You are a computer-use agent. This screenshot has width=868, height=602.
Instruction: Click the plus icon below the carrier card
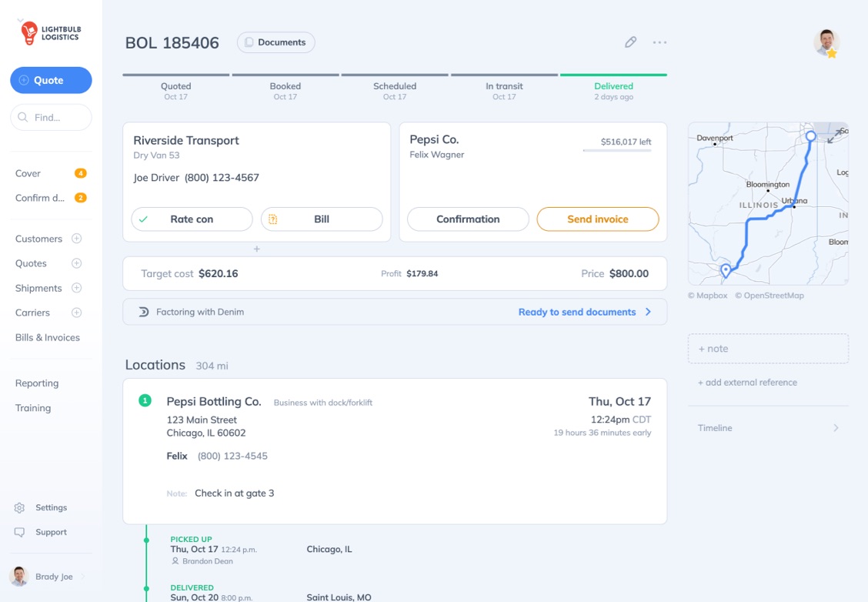(x=257, y=249)
